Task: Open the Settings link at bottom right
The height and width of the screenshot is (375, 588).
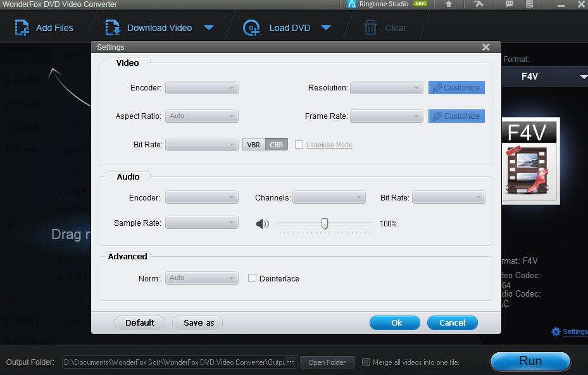Action: [575, 331]
